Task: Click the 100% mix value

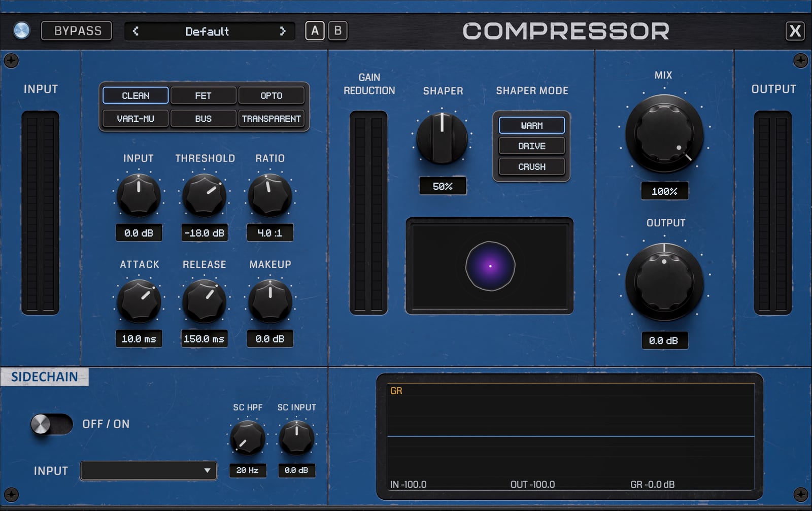Action: click(664, 191)
